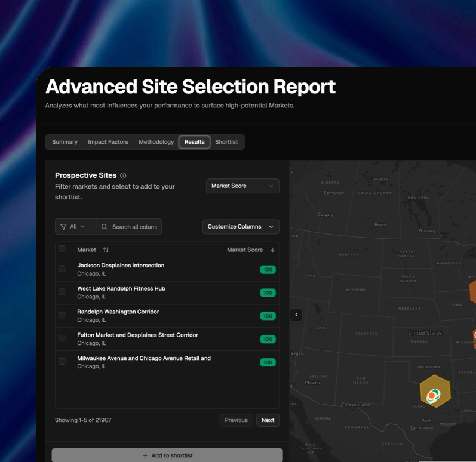Check the West Lake Randolph Fitness Hub row

pos(62,292)
